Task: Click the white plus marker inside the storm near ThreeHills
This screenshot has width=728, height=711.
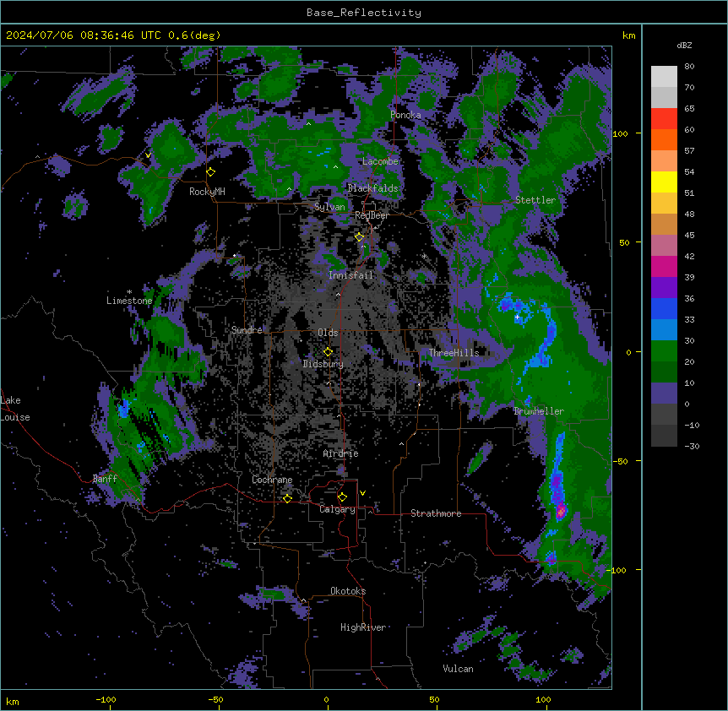Action: tap(517, 317)
